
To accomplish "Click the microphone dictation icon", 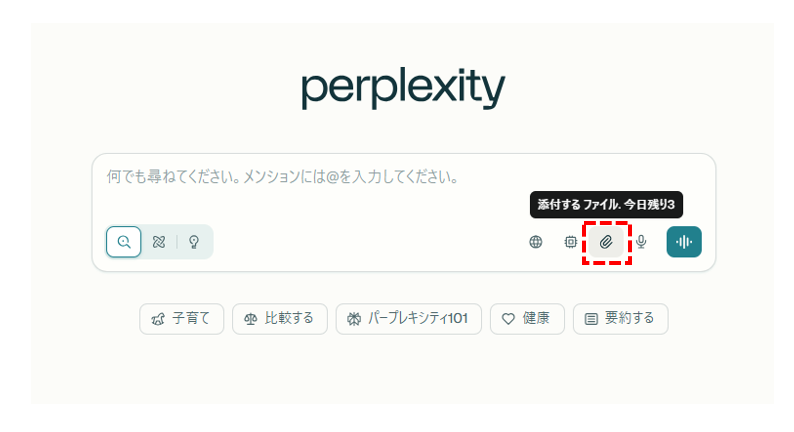I will pos(641,242).
